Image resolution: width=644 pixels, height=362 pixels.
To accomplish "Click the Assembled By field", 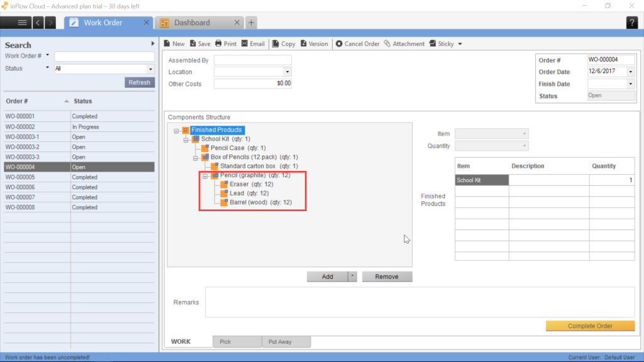I will click(253, 60).
